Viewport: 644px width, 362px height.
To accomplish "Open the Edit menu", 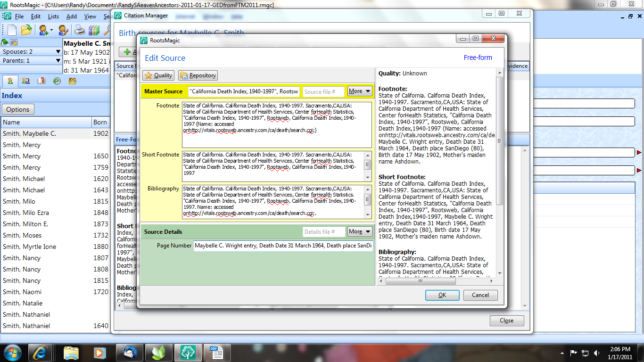I will point(36,16).
